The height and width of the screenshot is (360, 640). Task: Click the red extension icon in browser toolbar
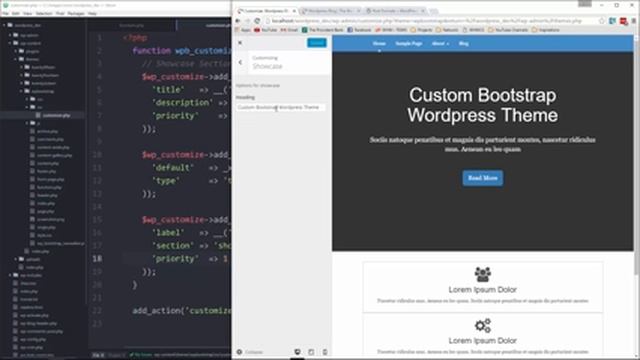pyautogui.click(x=623, y=21)
